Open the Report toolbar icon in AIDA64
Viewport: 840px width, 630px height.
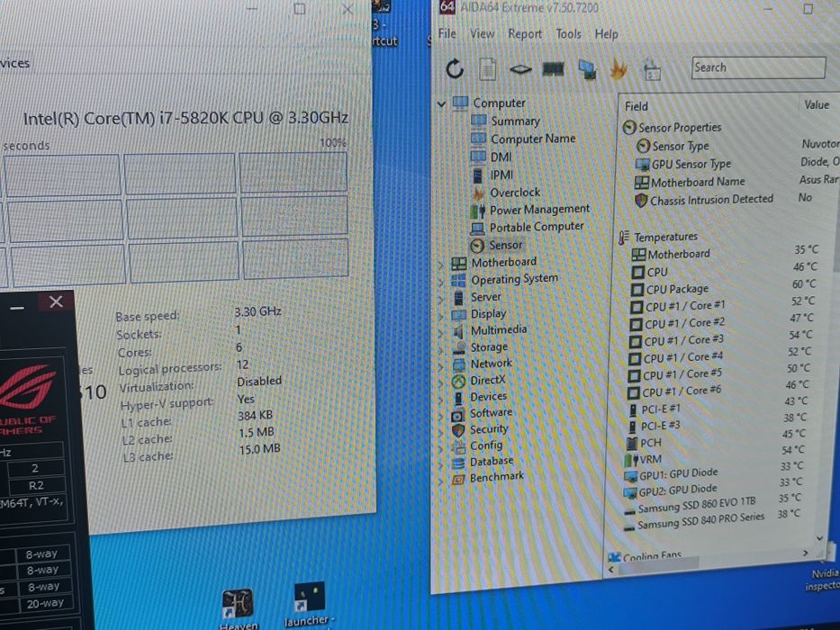coord(487,69)
